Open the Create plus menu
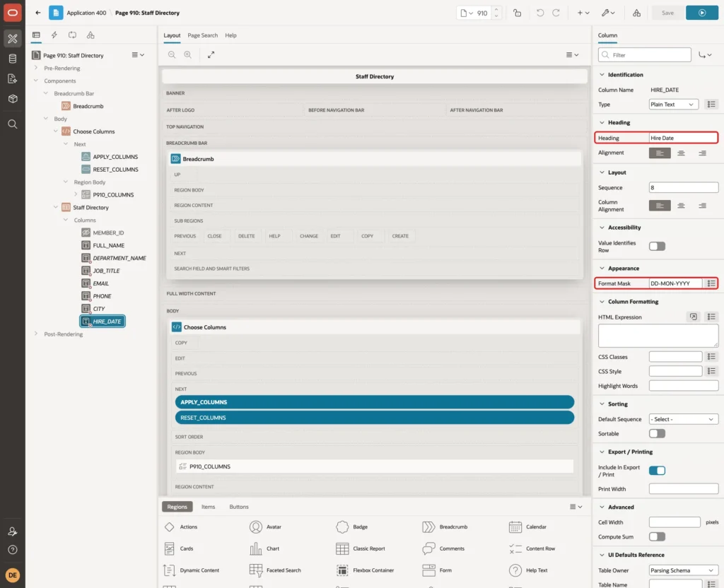Image resolution: width=724 pixels, height=588 pixels. click(583, 13)
